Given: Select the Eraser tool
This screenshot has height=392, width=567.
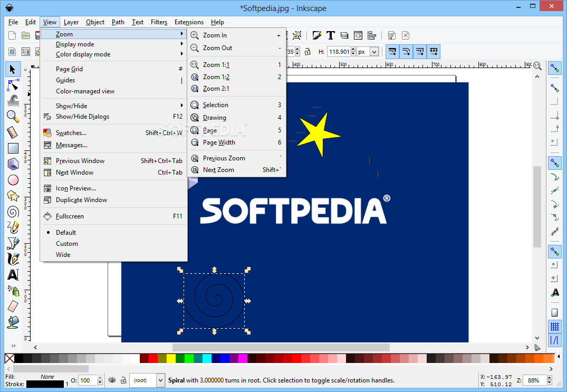Looking at the screenshot, I should tap(13, 307).
